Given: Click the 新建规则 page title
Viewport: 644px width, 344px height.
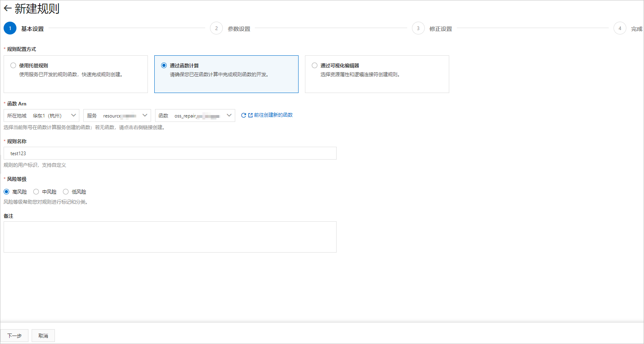Looking at the screenshot, I should (x=37, y=8).
